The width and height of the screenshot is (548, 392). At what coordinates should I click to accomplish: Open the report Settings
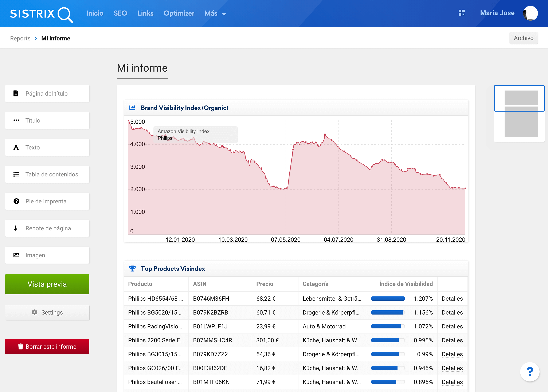[x=47, y=312]
